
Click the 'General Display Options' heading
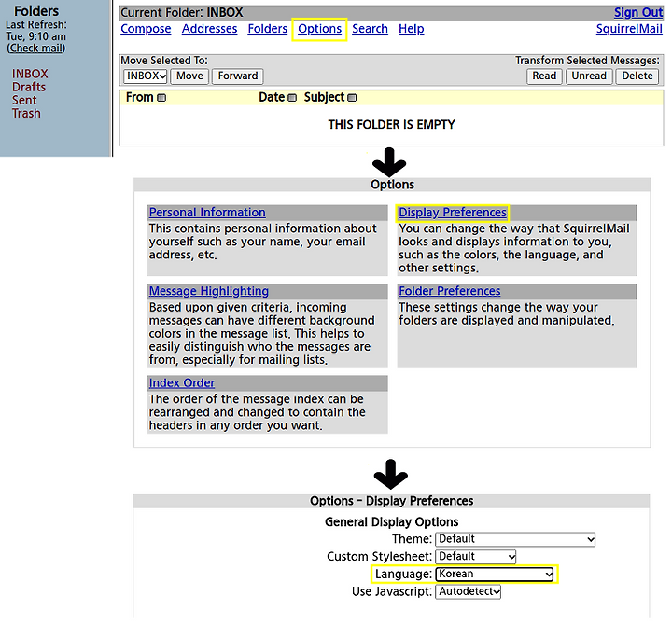tap(391, 522)
